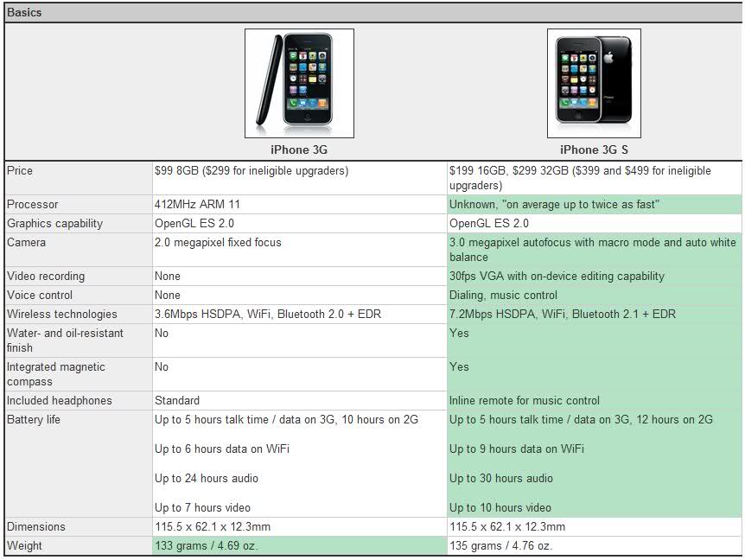Click the Voice control row label
The image size is (745, 560).
(x=40, y=296)
